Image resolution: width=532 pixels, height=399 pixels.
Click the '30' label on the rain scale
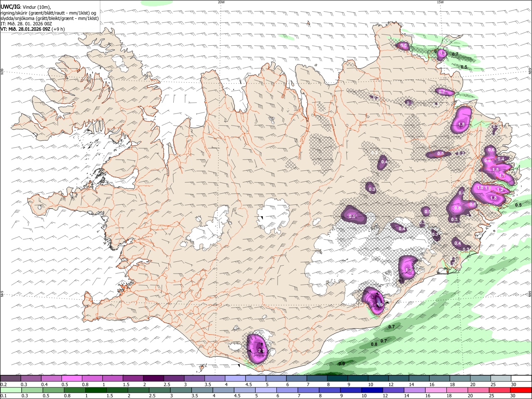pos(514,396)
